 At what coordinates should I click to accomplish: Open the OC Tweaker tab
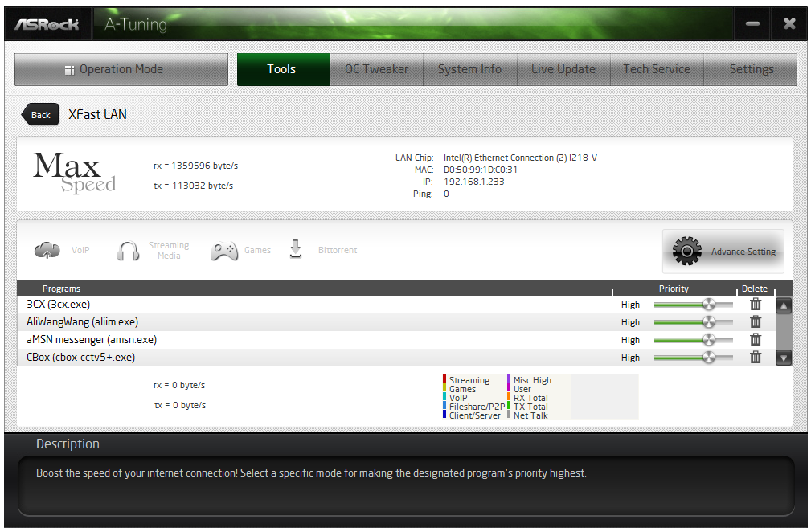pos(376,69)
